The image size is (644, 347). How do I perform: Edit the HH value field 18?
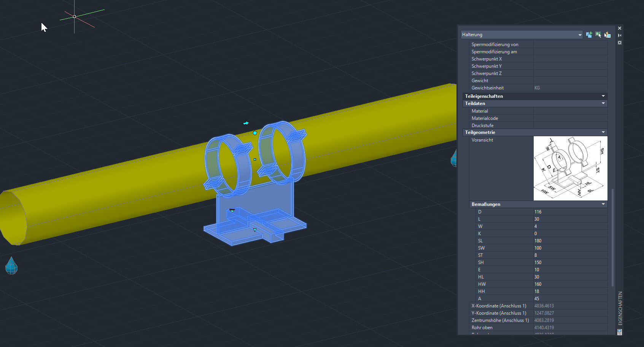coord(570,291)
